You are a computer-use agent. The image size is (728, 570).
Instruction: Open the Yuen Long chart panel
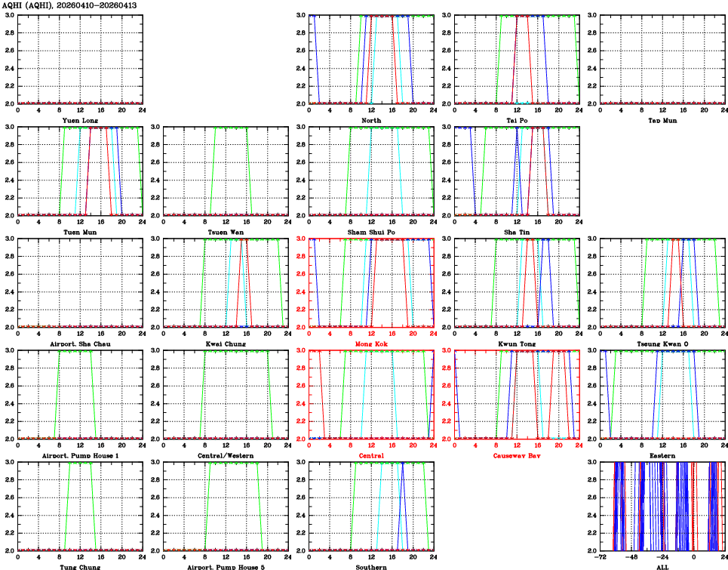(80, 59)
